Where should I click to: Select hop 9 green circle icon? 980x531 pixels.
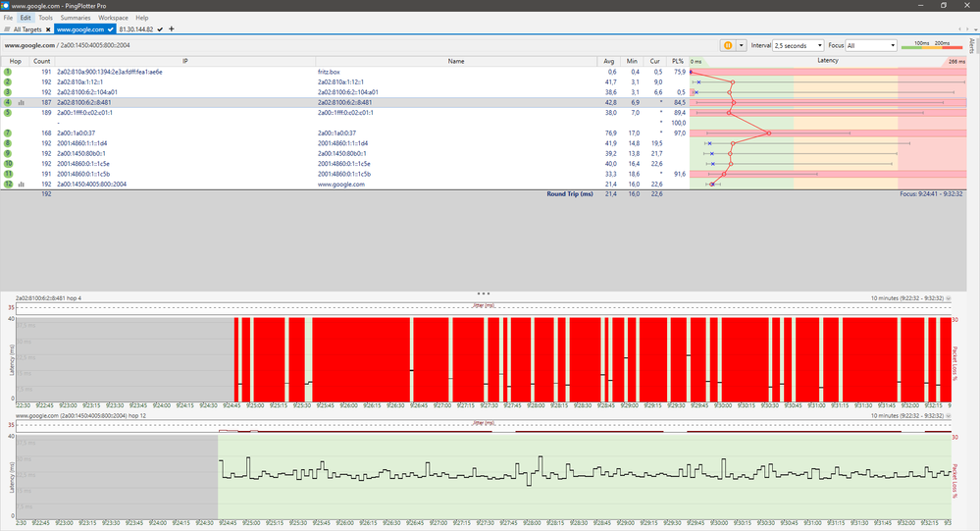pos(8,153)
